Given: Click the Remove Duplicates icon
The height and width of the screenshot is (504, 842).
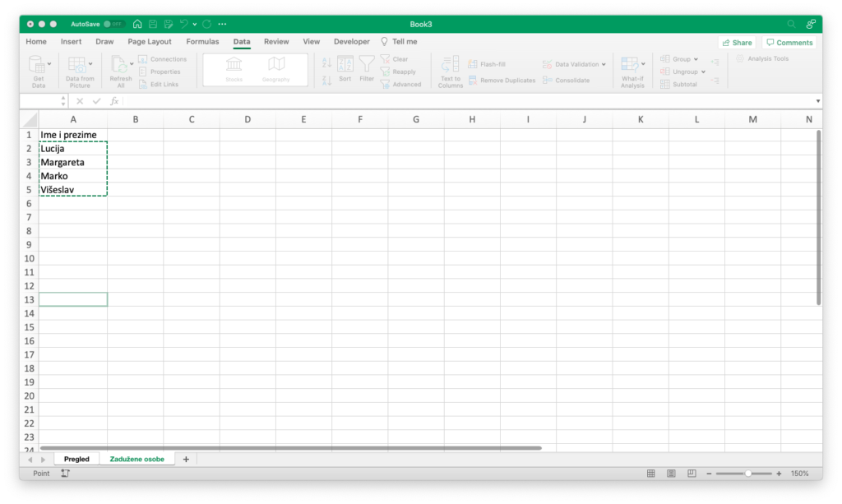Looking at the screenshot, I should 473,81.
